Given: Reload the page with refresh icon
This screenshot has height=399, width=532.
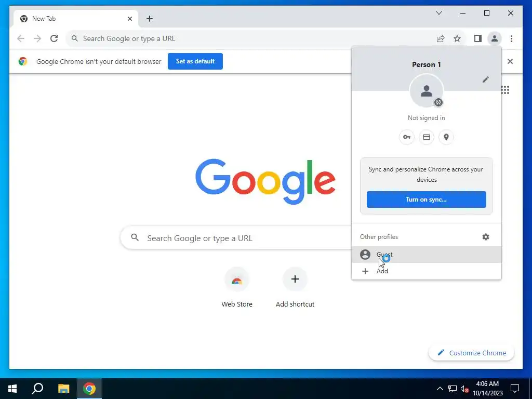Looking at the screenshot, I should (x=54, y=38).
